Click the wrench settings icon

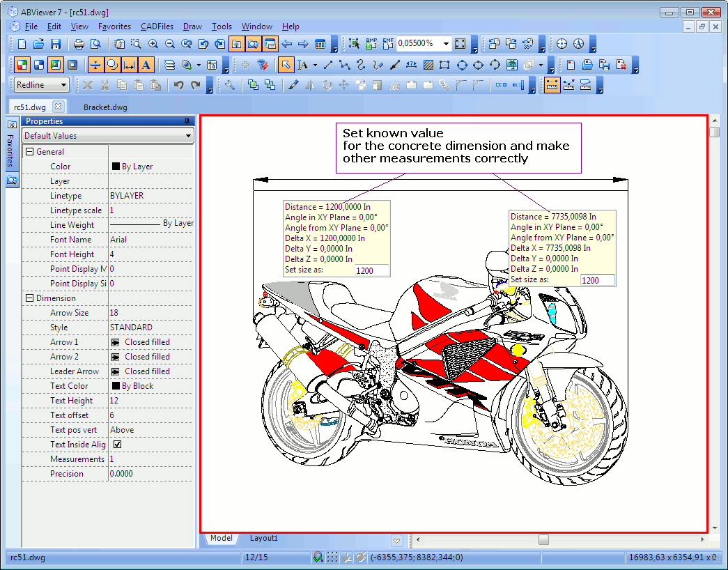[229, 85]
